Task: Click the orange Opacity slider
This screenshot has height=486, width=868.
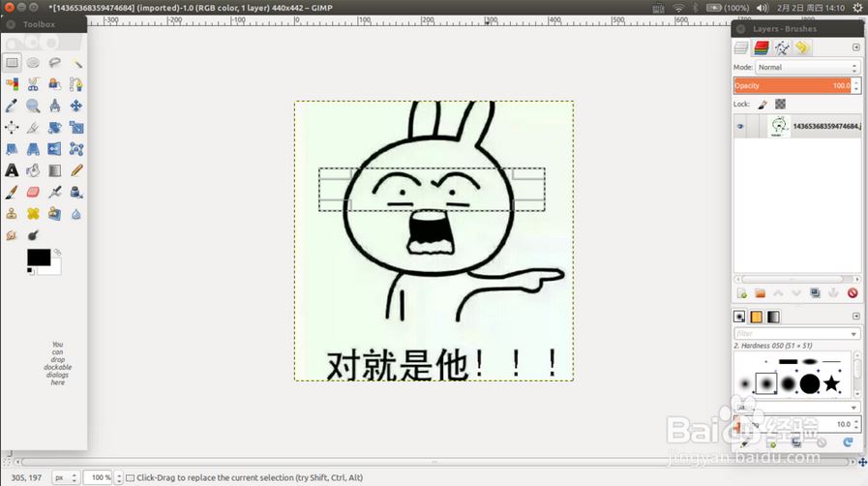Action: 793,85
